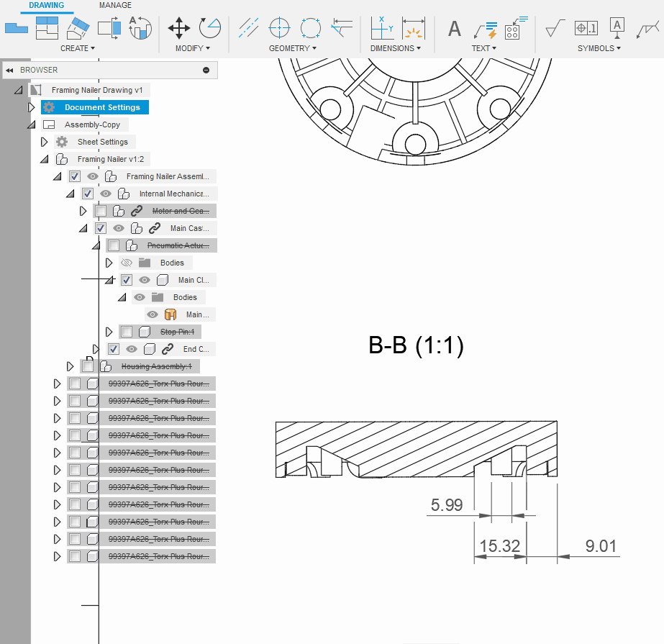Image resolution: width=664 pixels, height=644 pixels.
Task: Open the DIMENSIONS dropdown menu
Action: [x=395, y=48]
